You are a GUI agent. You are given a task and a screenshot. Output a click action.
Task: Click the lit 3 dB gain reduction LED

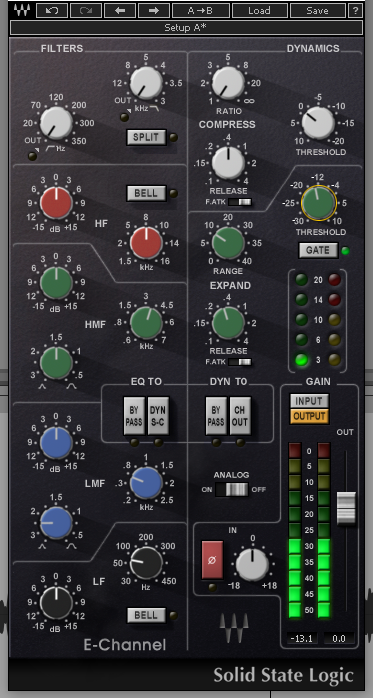tap(301, 360)
